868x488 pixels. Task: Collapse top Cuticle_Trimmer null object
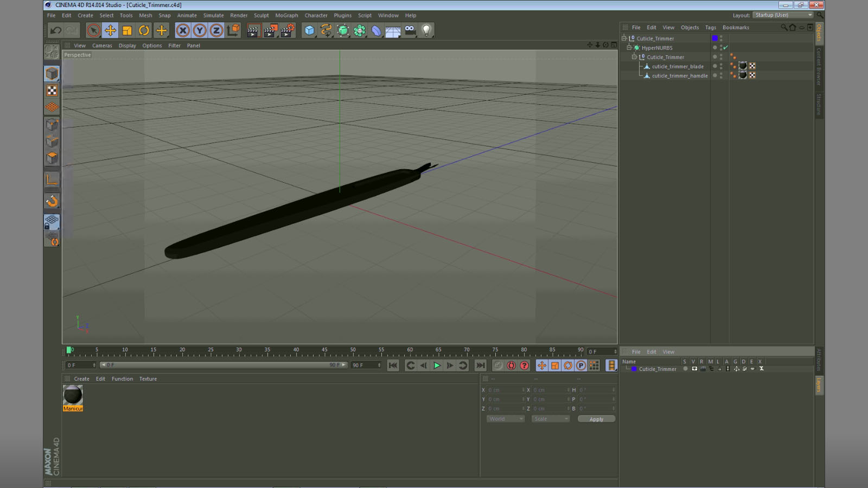[624, 38]
